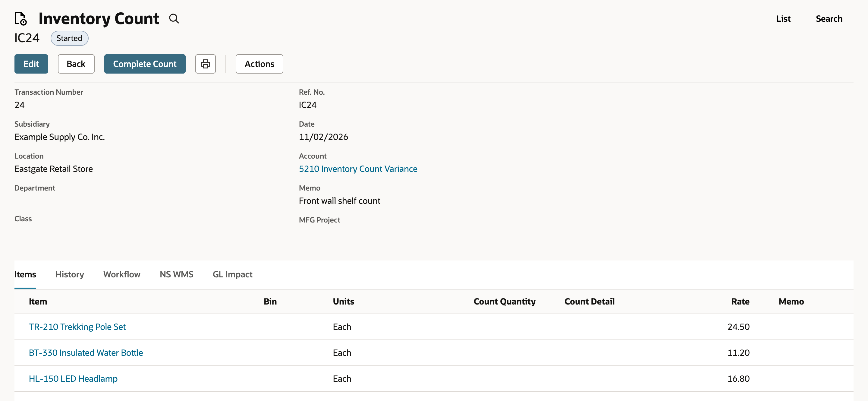Go Back using the Back button
The height and width of the screenshot is (401, 868).
coord(76,64)
